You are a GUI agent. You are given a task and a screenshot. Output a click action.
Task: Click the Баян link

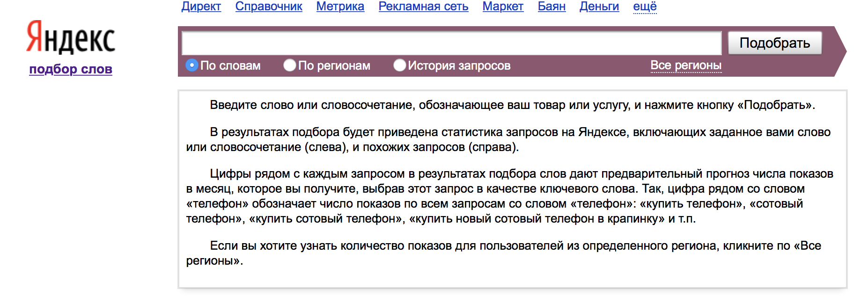(552, 7)
